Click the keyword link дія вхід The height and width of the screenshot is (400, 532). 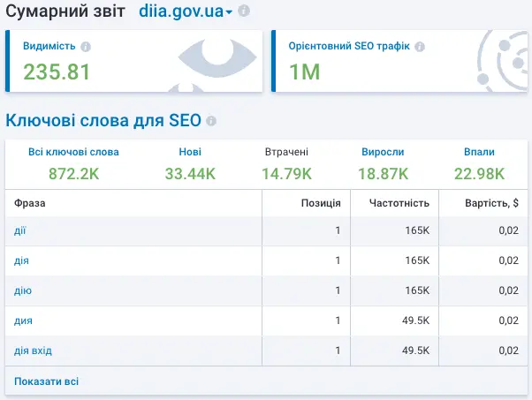click(x=34, y=351)
